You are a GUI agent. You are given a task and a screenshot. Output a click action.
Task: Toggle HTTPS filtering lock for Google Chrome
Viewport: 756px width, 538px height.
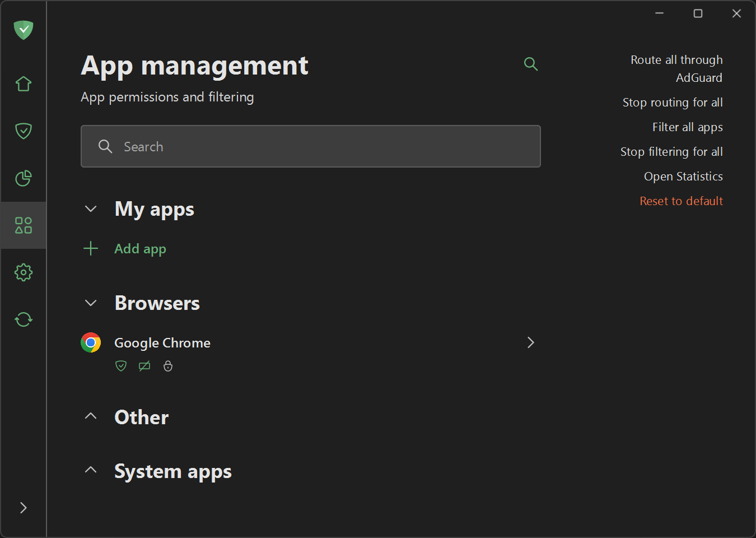pos(167,366)
